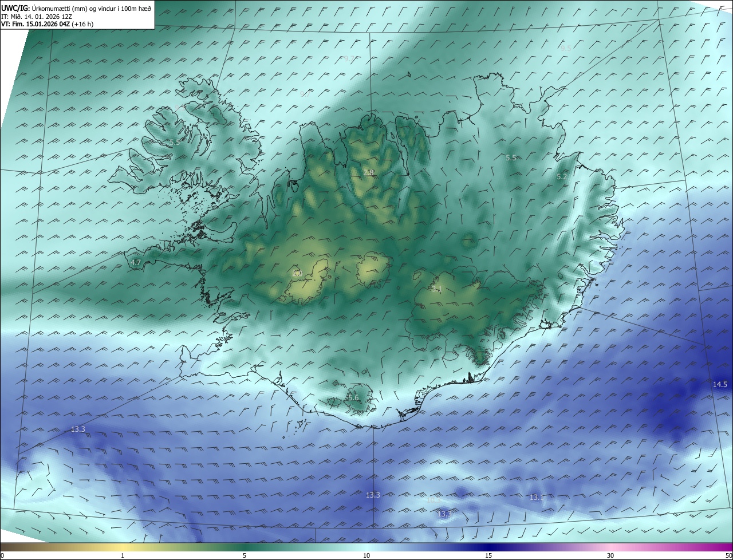Click the '0' tick on the color scale
The height and width of the screenshot is (560, 733).
2,556
